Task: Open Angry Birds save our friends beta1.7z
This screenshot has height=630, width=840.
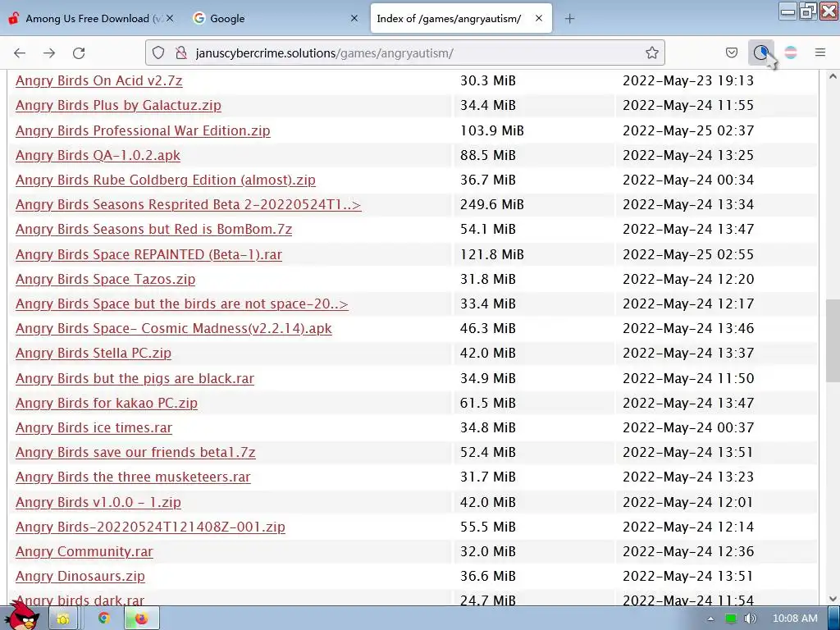Action: pyautogui.click(x=135, y=452)
